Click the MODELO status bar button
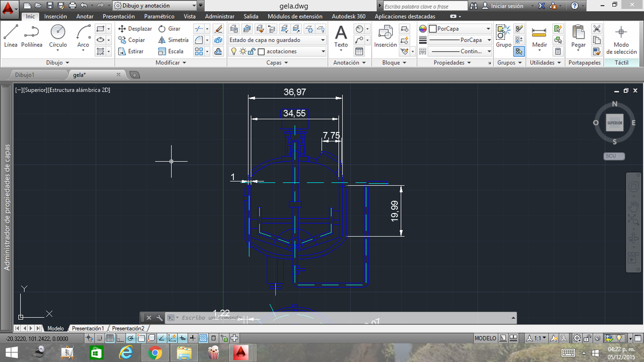The image size is (644, 362). click(486, 338)
